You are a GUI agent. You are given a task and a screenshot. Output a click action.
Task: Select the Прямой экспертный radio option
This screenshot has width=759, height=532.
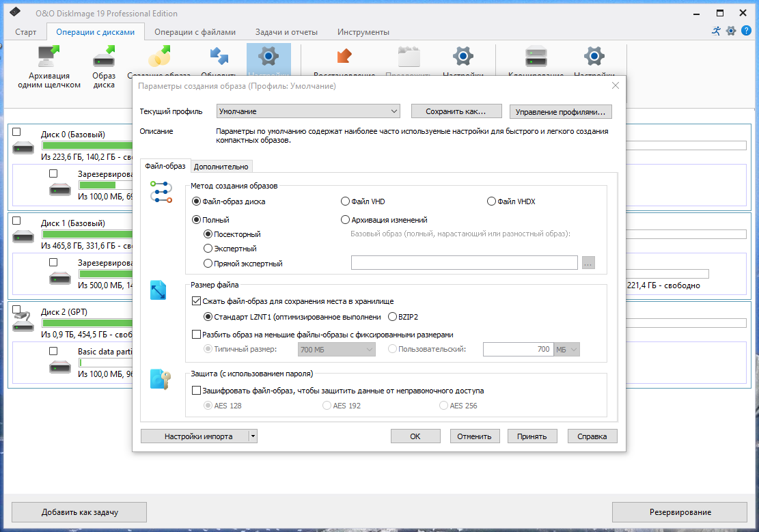(x=208, y=264)
